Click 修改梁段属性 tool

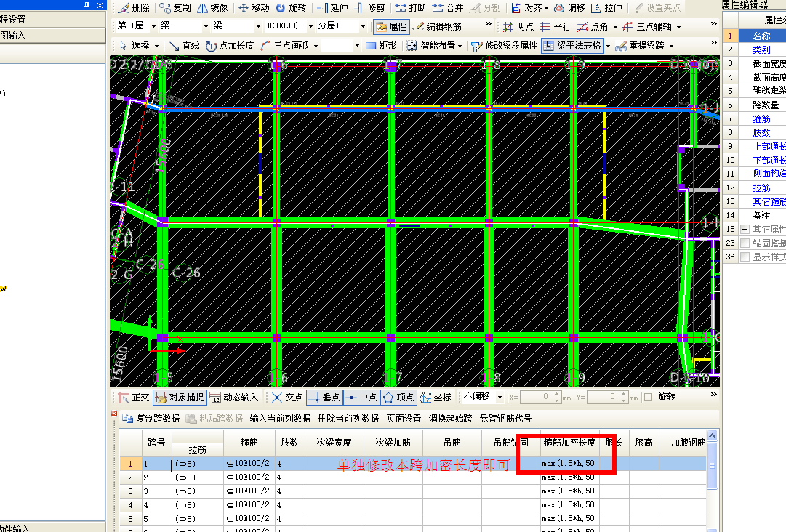tap(504, 46)
